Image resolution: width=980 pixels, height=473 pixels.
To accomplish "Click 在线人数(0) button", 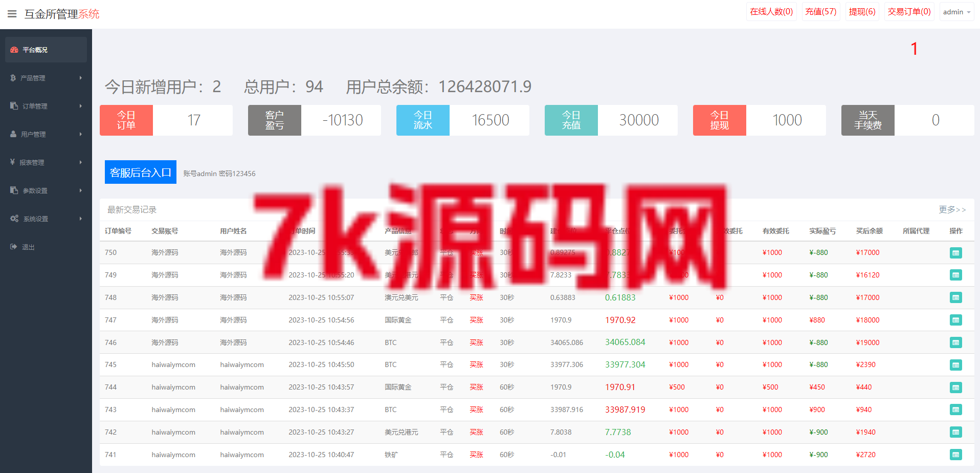I will click(771, 12).
